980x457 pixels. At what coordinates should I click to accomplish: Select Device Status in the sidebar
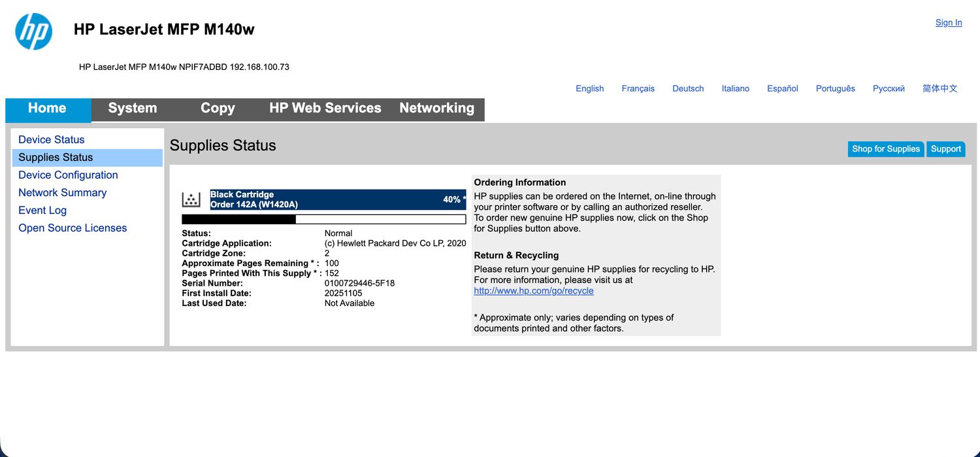(52, 139)
